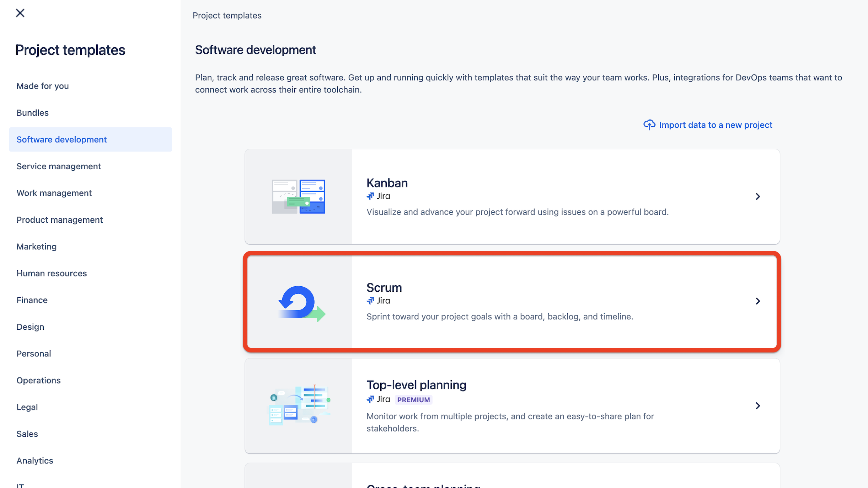Close the project templates dialog

click(x=20, y=13)
